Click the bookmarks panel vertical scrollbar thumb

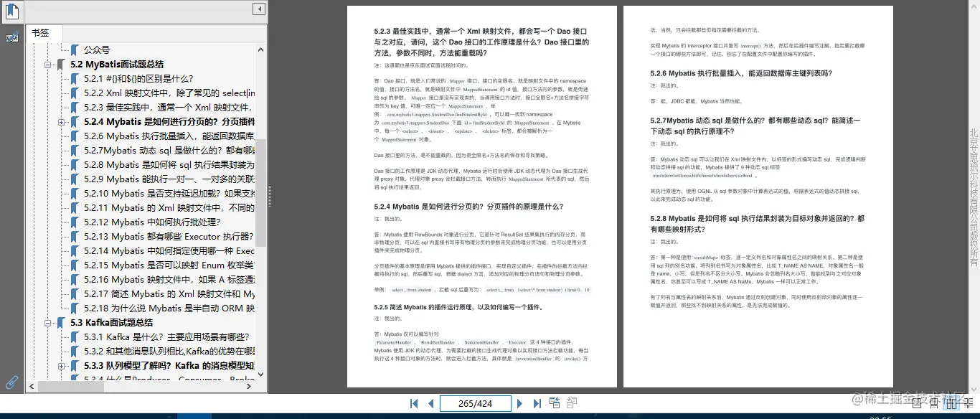(261, 192)
